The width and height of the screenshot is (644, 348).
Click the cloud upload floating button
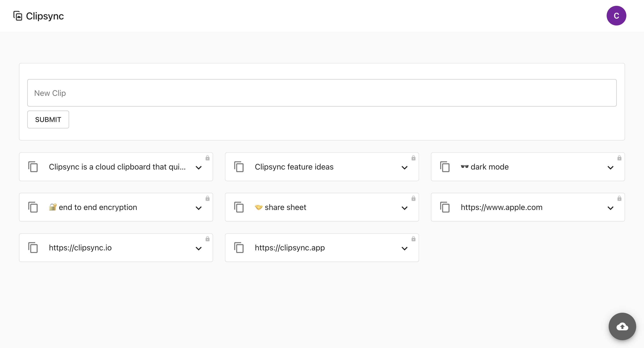tap(622, 326)
